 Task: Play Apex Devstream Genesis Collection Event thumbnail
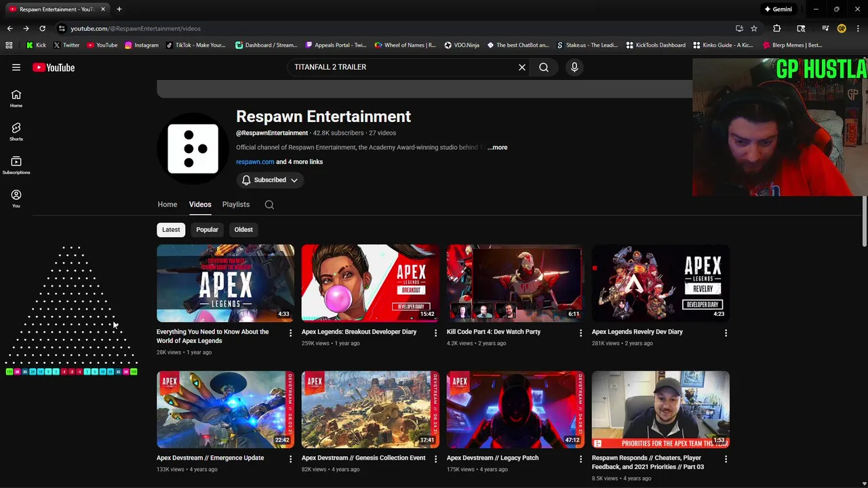pos(370,409)
